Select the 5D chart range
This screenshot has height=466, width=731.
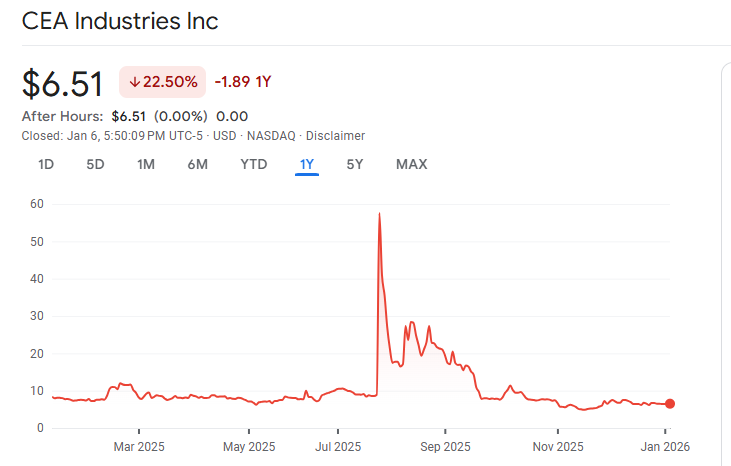95,164
